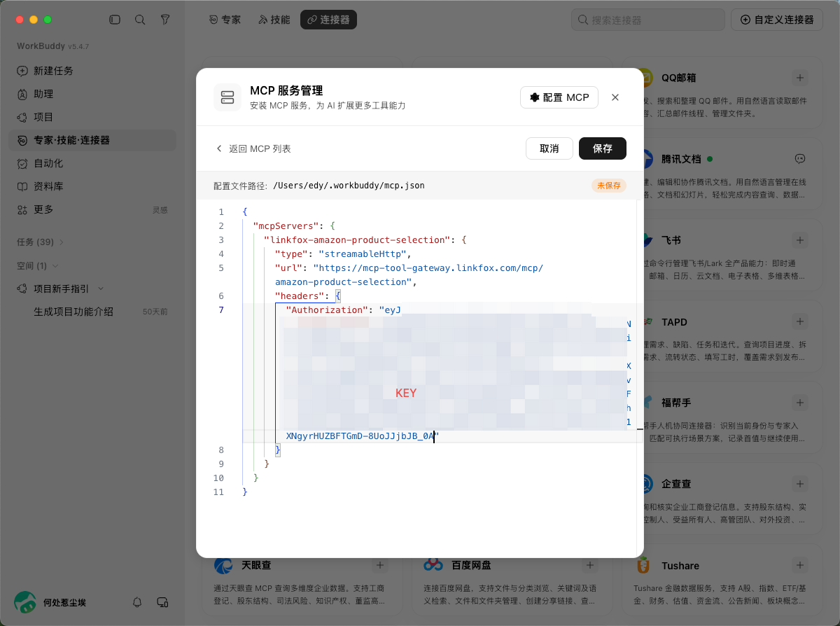Add the 飞书 connector with plus

pyautogui.click(x=800, y=240)
